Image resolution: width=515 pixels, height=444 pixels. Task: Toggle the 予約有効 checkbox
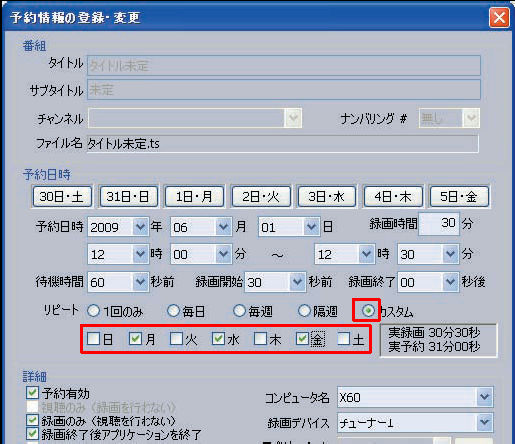tap(32, 393)
